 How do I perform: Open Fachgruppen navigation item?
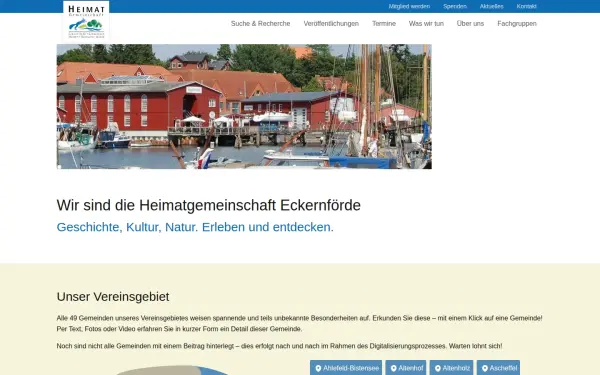point(517,24)
